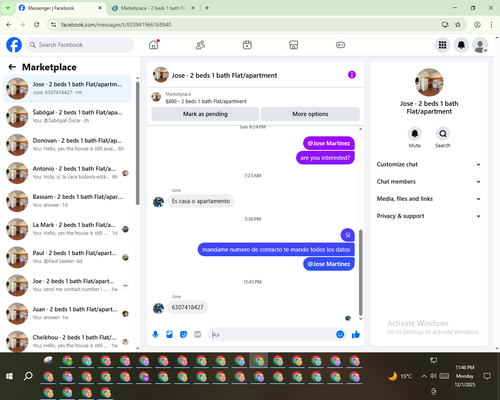Click the back arrow beside Marketplace heading
The height and width of the screenshot is (400, 500).
[12, 67]
